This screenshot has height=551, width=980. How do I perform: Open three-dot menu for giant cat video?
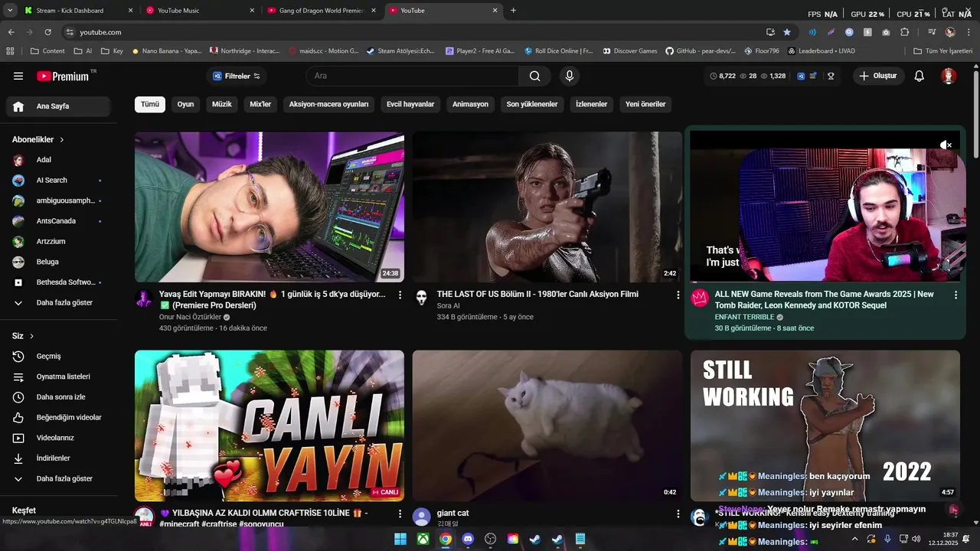[678, 514]
